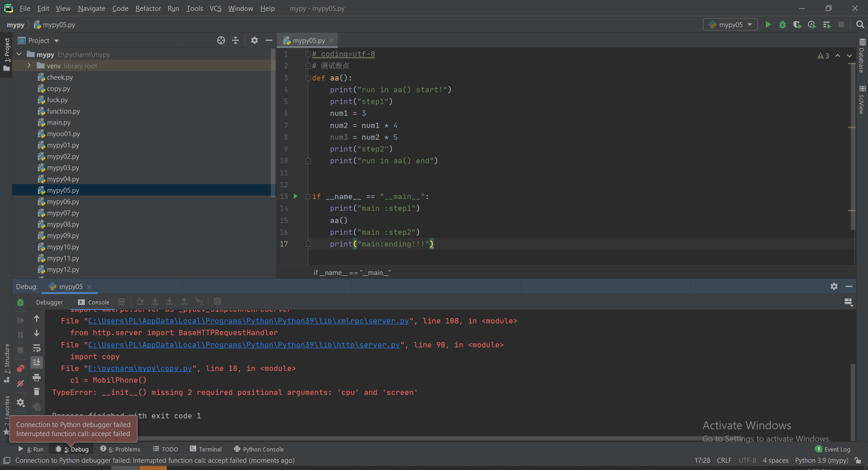868x470 pixels.
Task: Open 6: Problems tool window
Action: [120, 449]
